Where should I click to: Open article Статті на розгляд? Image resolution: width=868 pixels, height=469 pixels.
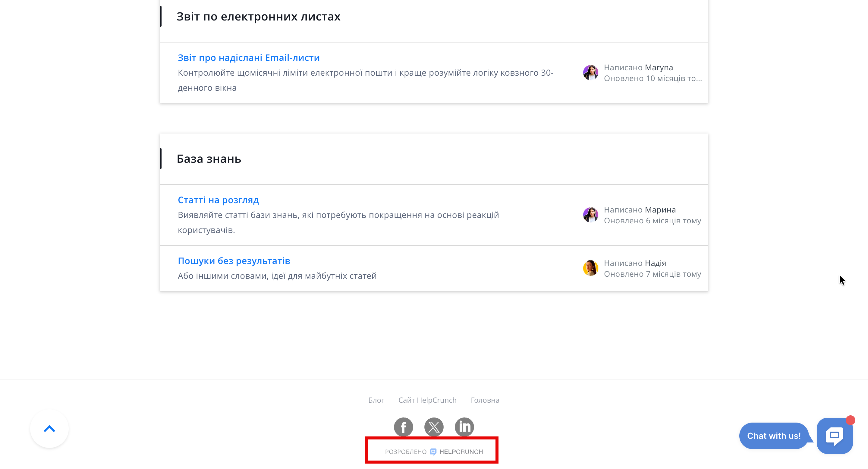pyautogui.click(x=218, y=200)
